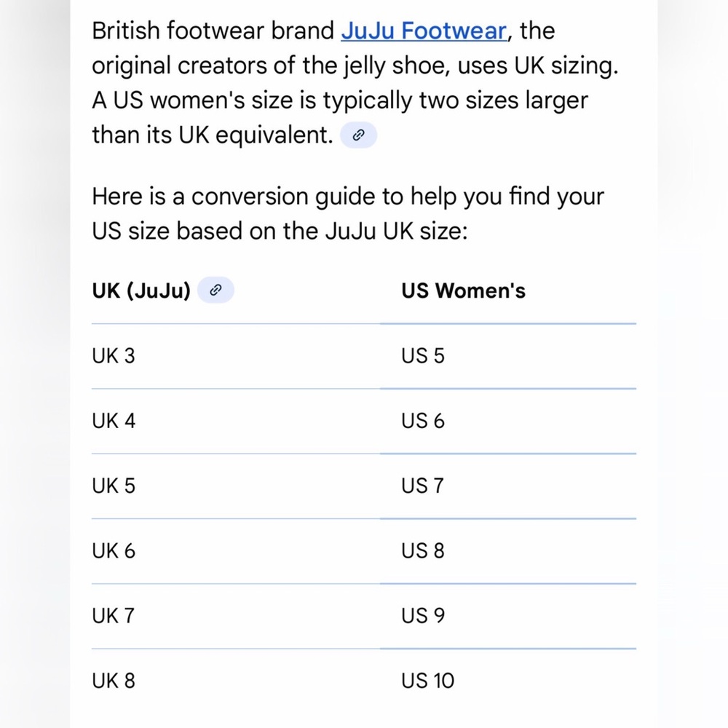The height and width of the screenshot is (728, 728).
Task: Select the US Women's column header
Action: pos(463,290)
